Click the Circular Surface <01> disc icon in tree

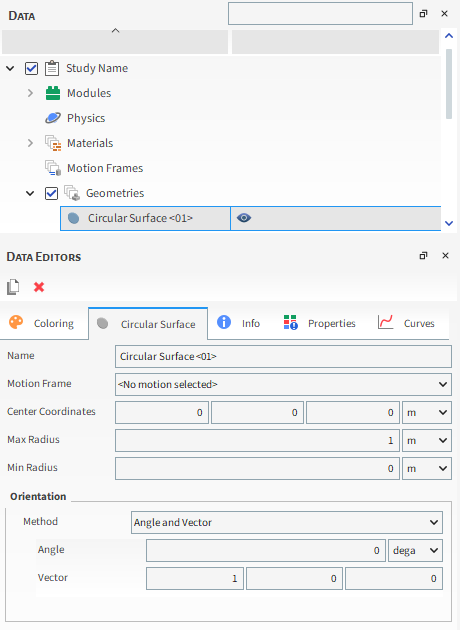coord(74,218)
